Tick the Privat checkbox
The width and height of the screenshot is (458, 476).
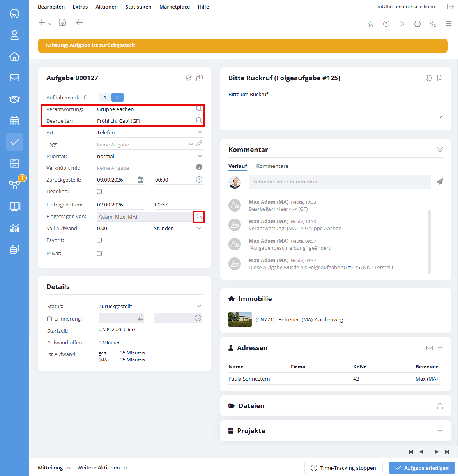(x=99, y=253)
